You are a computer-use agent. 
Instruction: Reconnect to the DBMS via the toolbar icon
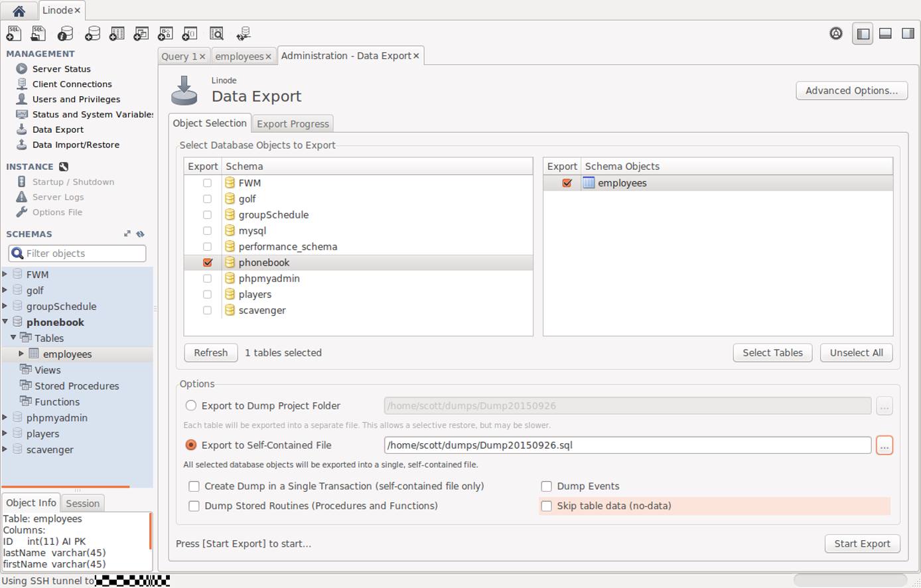[246, 33]
